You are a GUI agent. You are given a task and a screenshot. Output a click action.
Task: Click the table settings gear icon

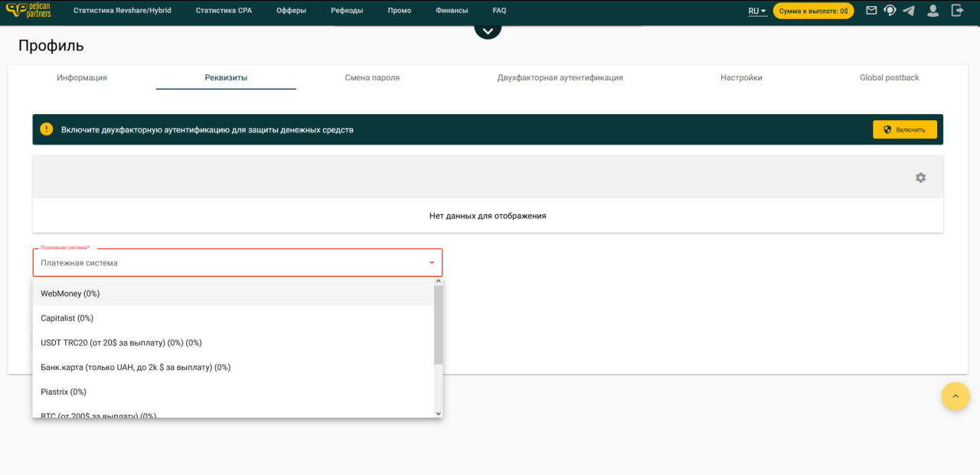point(920,177)
